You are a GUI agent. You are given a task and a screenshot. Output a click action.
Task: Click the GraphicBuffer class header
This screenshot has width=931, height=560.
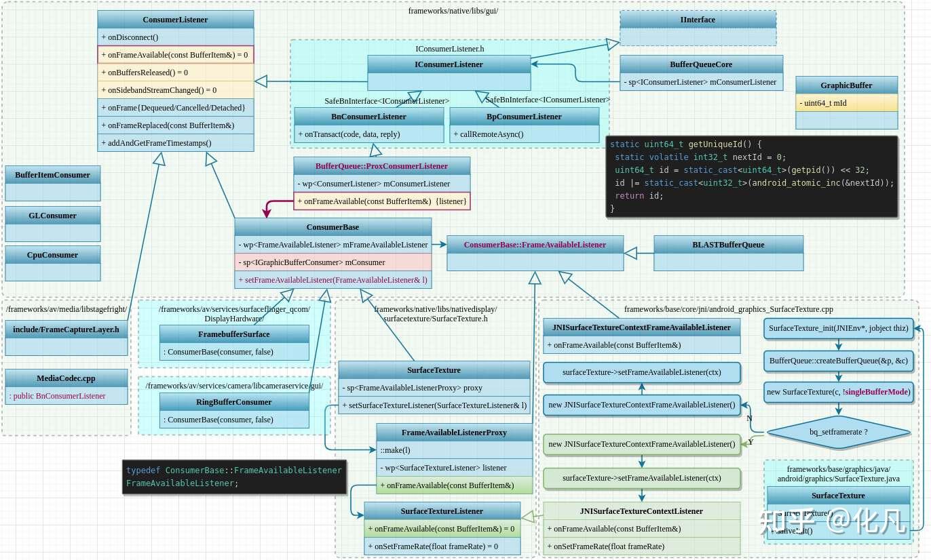point(846,85)
